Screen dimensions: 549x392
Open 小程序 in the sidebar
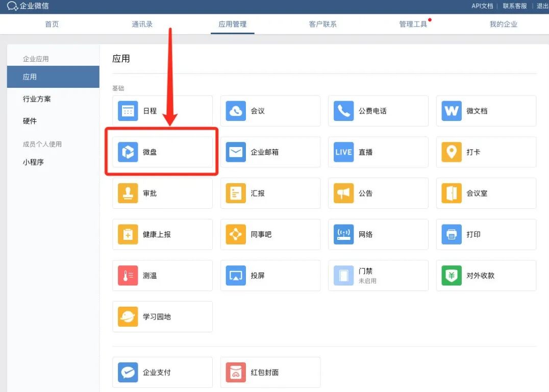point(33,162)
